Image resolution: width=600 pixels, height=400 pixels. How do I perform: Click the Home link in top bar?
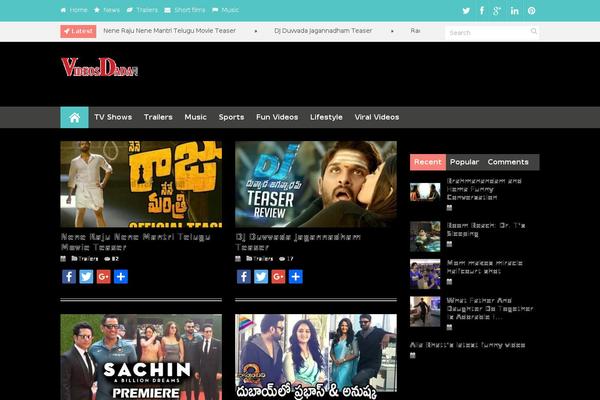pos(74,10)
